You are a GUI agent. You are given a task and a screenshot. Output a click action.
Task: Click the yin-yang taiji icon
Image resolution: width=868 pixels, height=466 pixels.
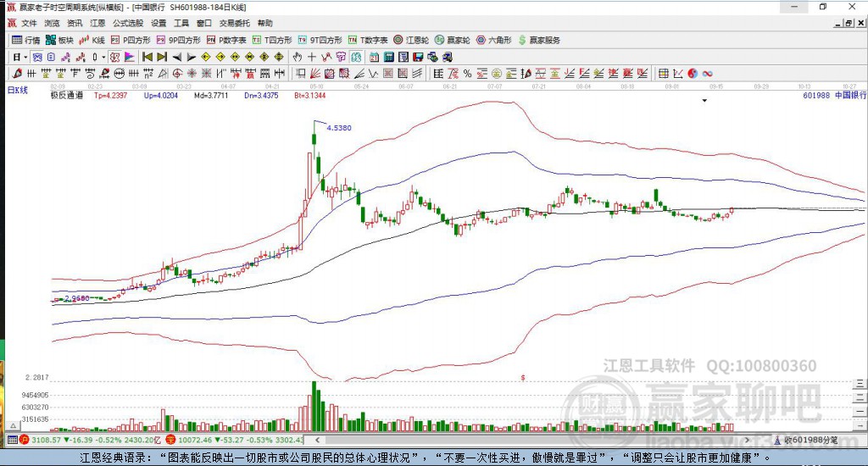693,73
